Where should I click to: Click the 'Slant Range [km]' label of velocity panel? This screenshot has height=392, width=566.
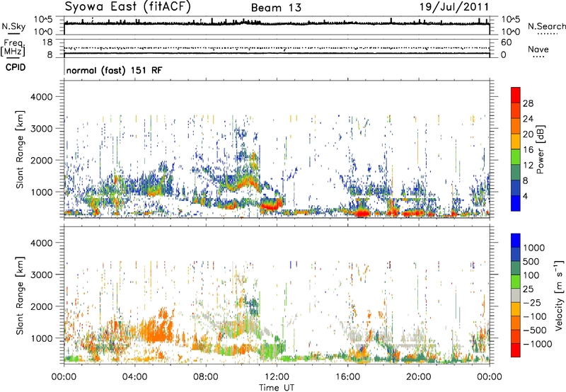click(20, 296)
